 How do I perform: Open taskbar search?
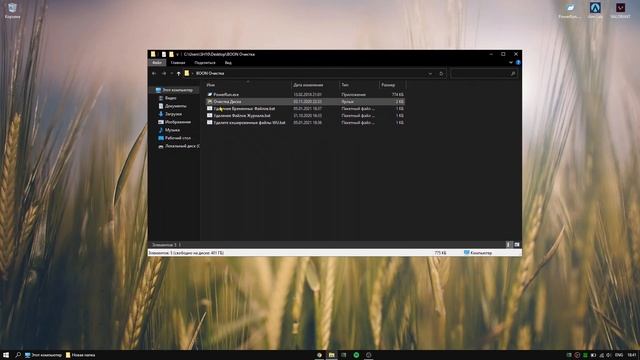tap(18, 355)
